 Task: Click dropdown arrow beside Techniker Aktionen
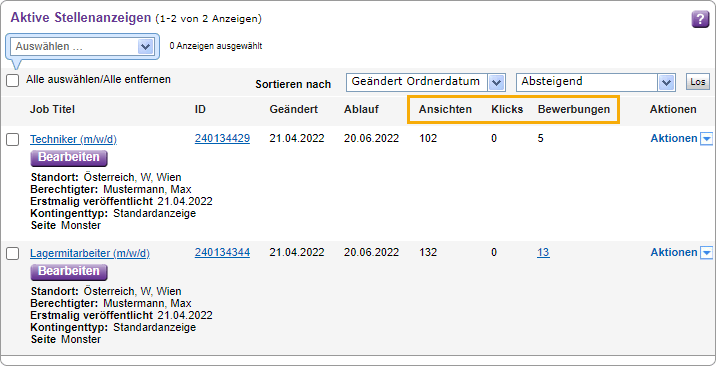[x=706, y=139]
